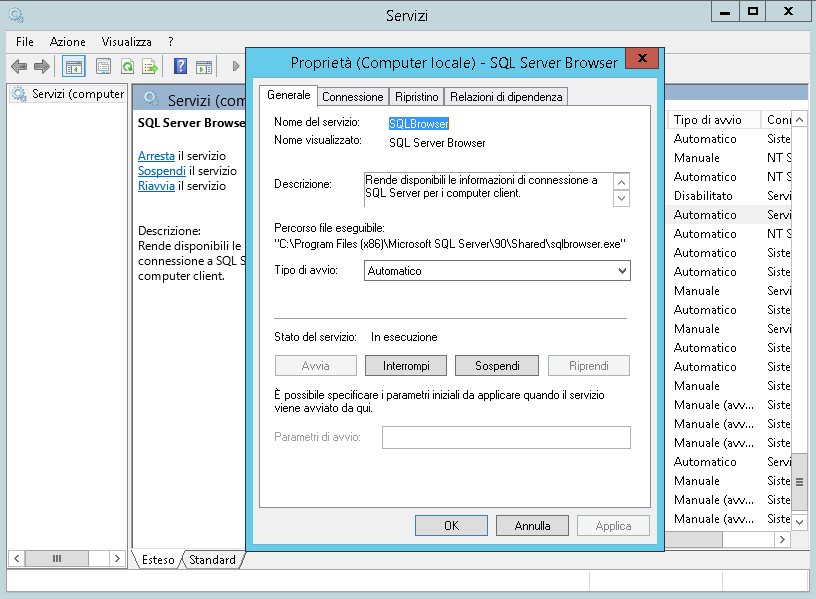The width and height of the screenshot is (816, 599).
Task: Click the Applica button
Action: (x=613, y=526)
